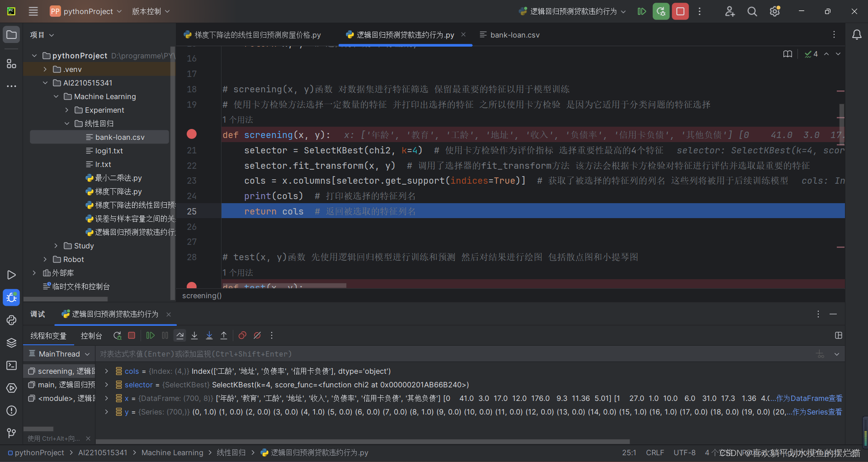Open pythonProject project dropdown

coord(86,11)
